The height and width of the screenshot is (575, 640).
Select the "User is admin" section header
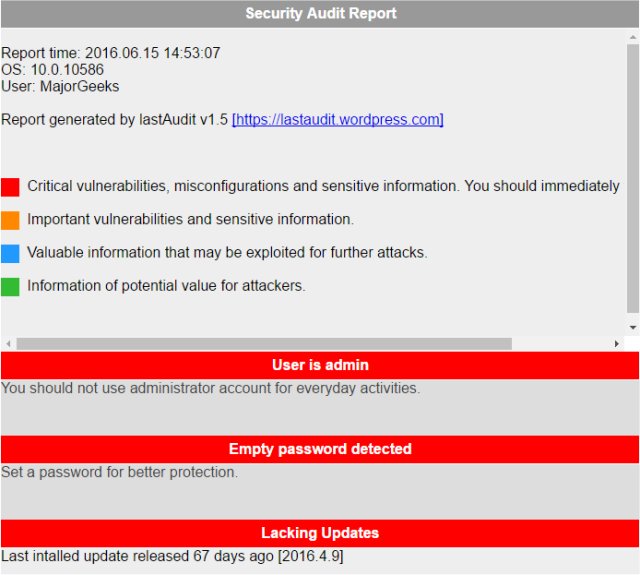[x=320, y=365]
